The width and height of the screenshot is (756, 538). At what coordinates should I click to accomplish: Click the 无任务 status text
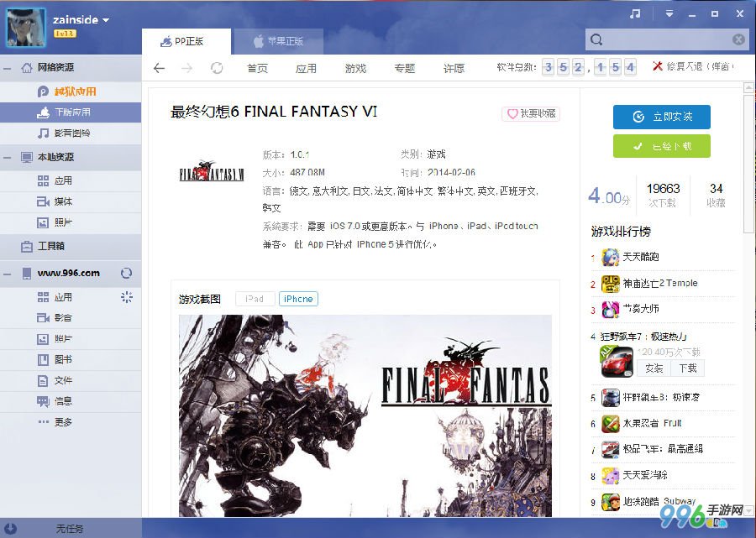pyautogui.click(x=70, y=529)
